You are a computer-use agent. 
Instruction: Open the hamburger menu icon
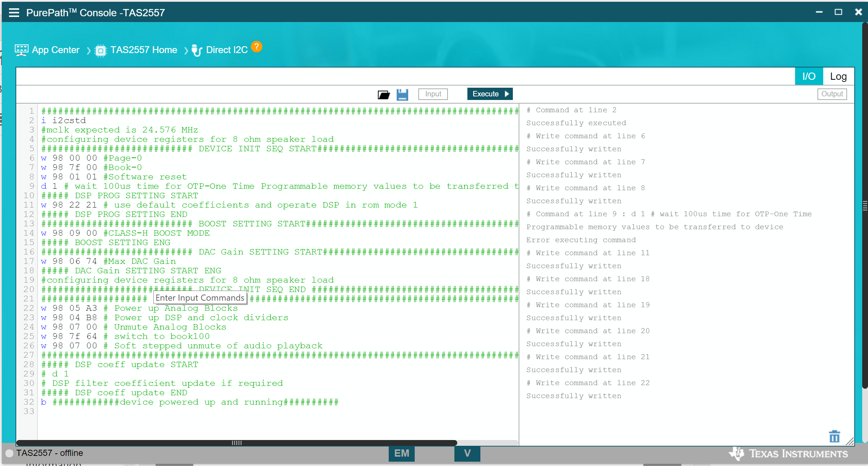click(x=14, y=13)
